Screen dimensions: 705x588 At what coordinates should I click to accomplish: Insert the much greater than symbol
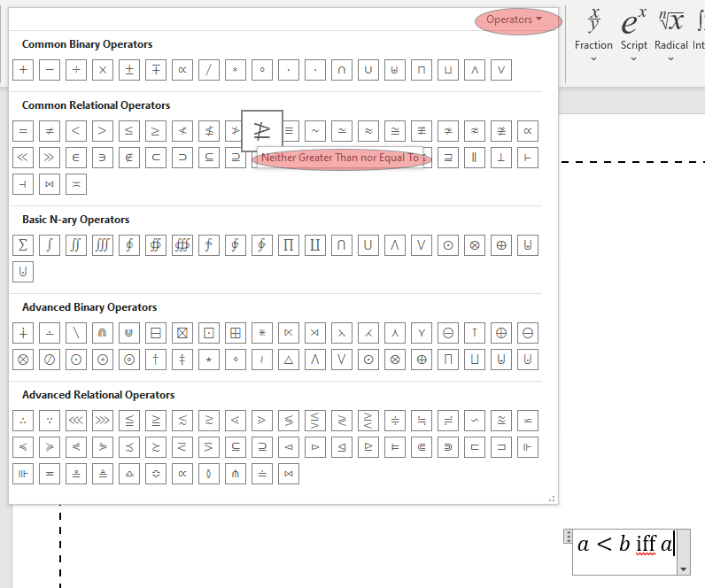pos(50,158)
